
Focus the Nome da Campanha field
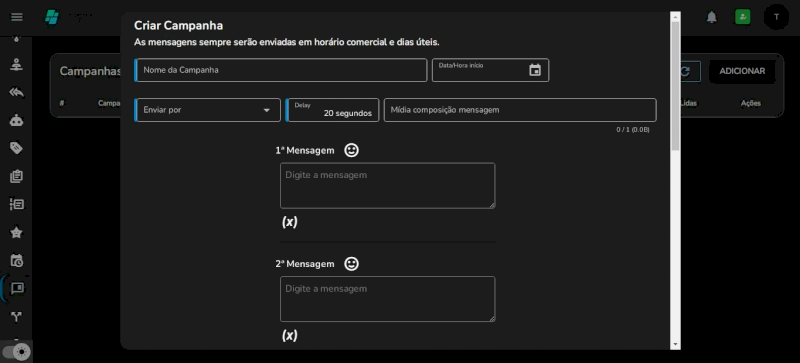(281, 70)
